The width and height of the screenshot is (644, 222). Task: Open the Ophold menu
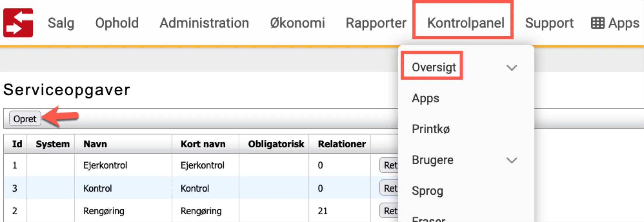(x=117, y=23)
